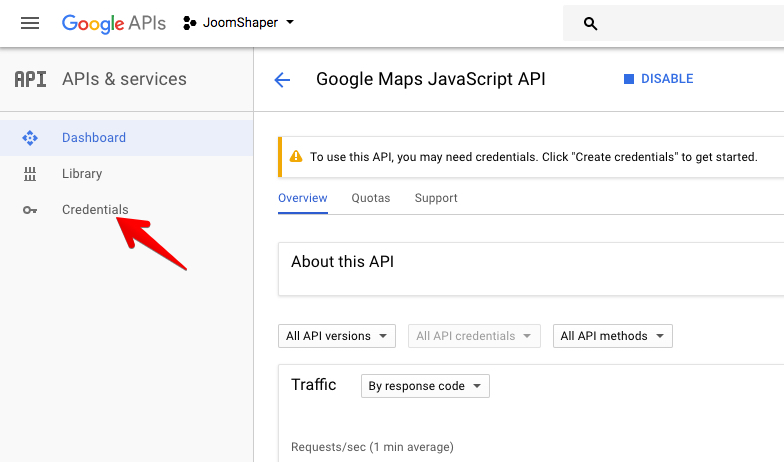The width and height of the screenshot is (784, 462).
Task: Open Credentials in the sidebar
Action: tap(95, 210)
